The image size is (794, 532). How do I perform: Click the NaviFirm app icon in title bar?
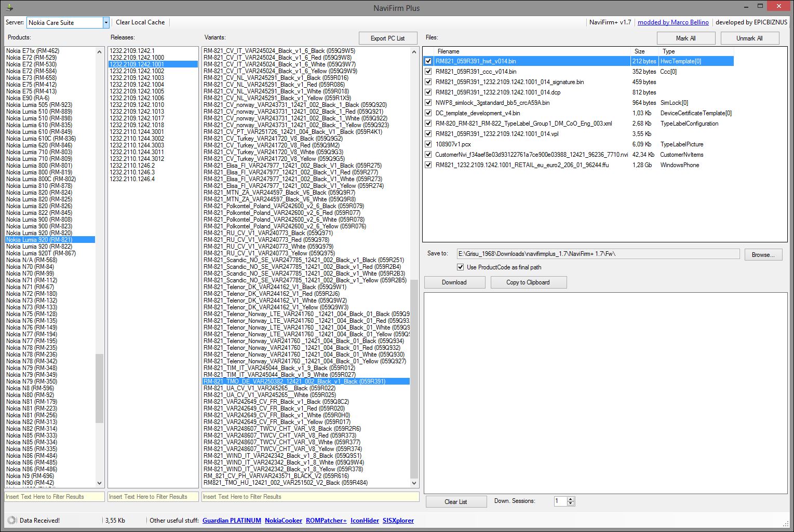(x=9, y=8)
